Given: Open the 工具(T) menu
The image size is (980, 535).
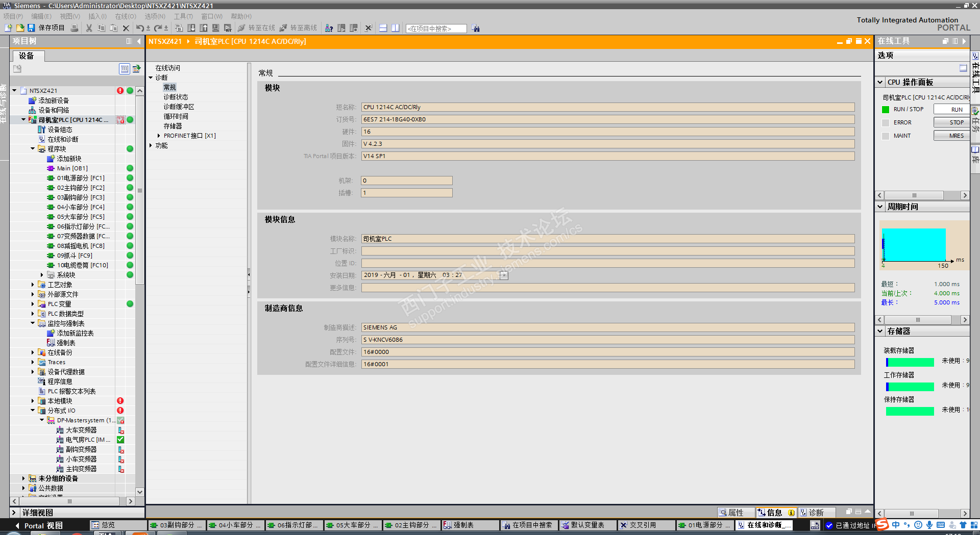Looking at the screenshot, I should [x=183, y=16].
